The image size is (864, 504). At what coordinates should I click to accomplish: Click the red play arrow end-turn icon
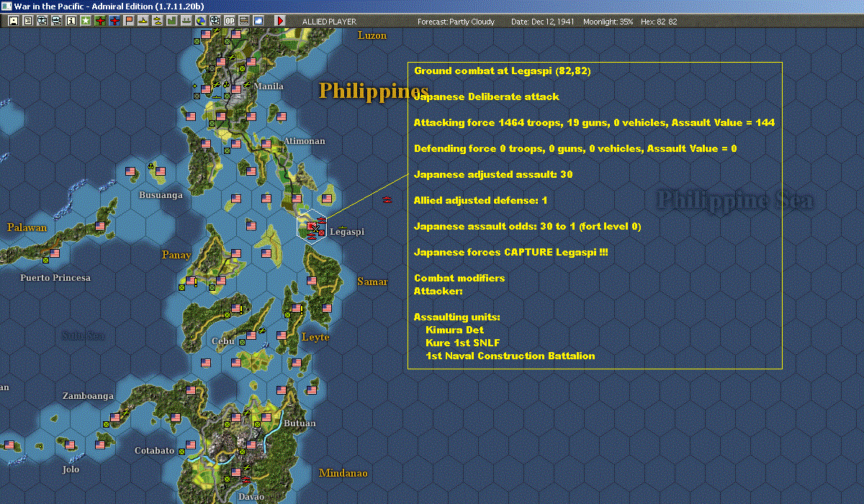(x=280, y=22)
